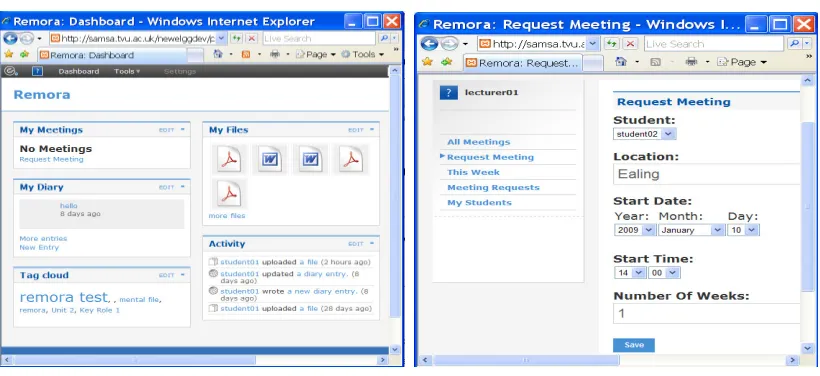Select the Remora: Request... browser tab
The image size is (820, 376).
coord(523,63)
